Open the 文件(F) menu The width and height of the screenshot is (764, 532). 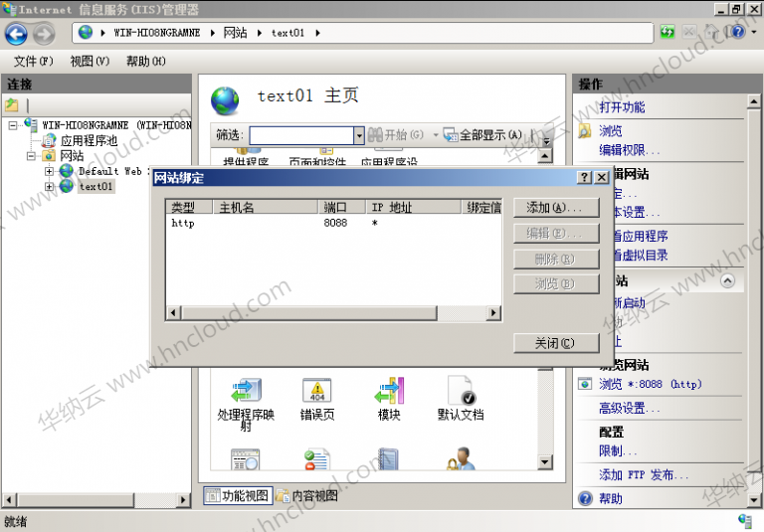pyautogui.click(x=33, y=61)
